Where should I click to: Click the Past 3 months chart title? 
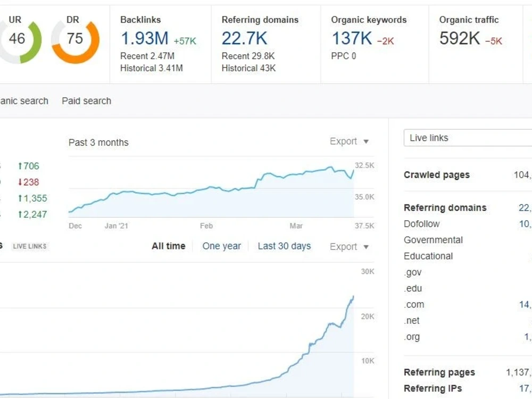click(98, 143)
